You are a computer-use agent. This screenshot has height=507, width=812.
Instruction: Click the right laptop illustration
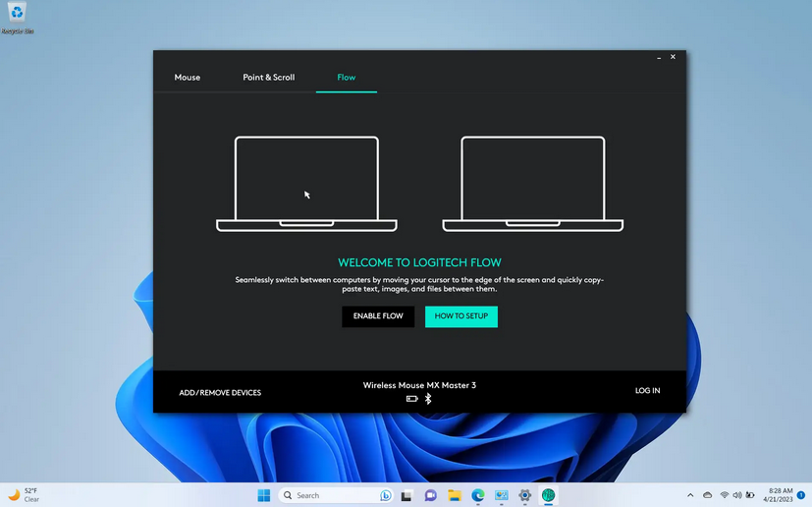tap(533, 184)
